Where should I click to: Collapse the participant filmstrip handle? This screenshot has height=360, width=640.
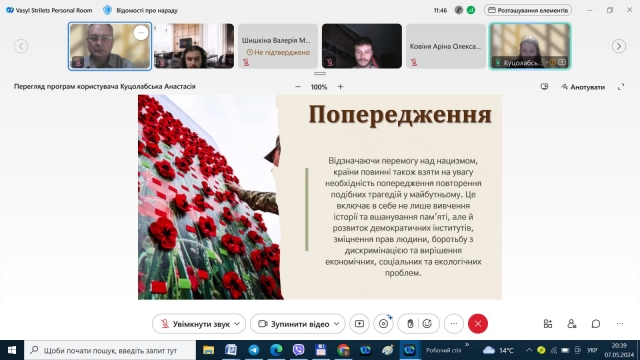[x=320, y=73]
